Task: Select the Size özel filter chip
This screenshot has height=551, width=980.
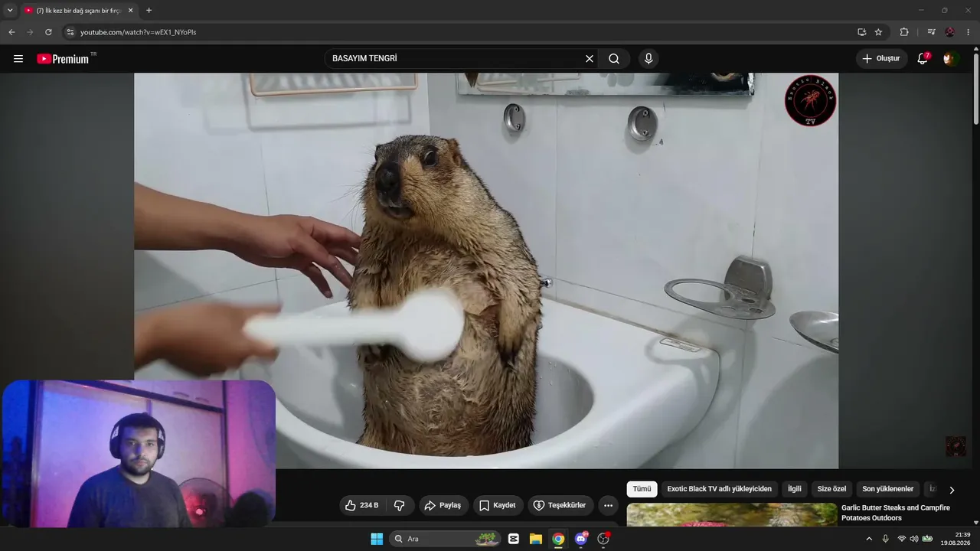Action: click(832, 489)
